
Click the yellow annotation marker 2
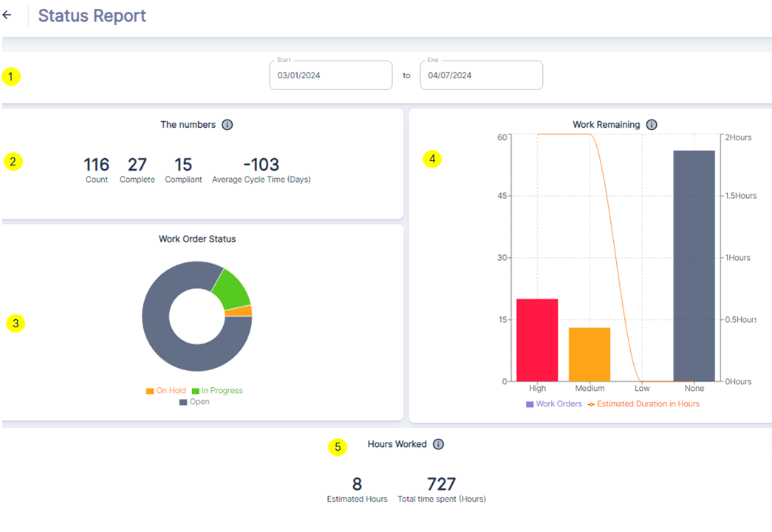pyautogui.click(x=13, y=162)
